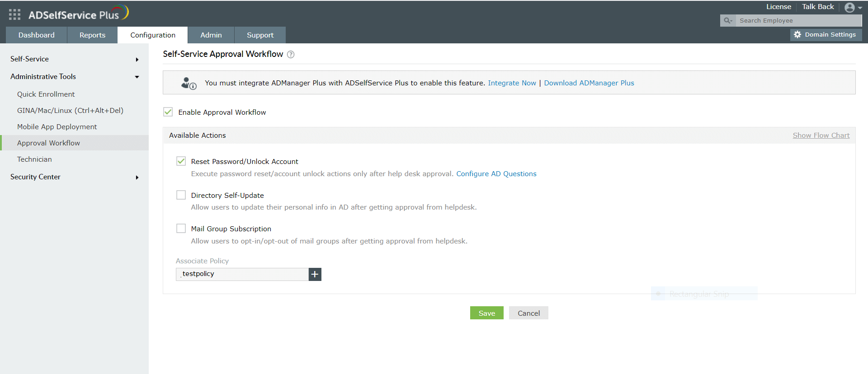Expand the Self-Service sidebar section
868x374 pixels.
pyautogui.click(x=137, y=59)
